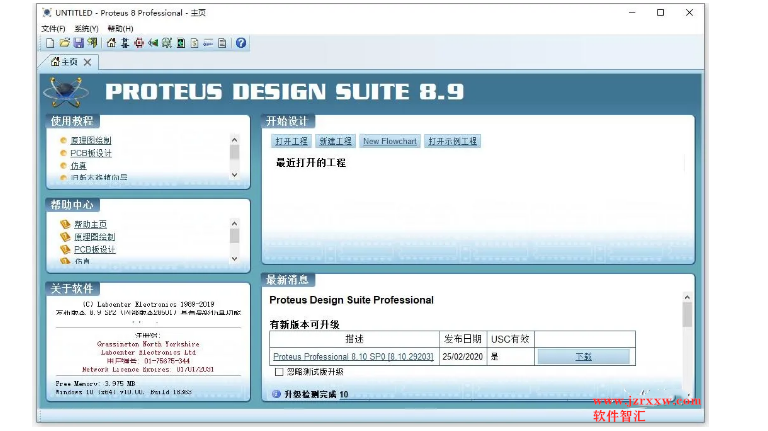Screen dimensions: 768x431
Task: Open the 帮助(H) menu
Action: tap(120, 28)
